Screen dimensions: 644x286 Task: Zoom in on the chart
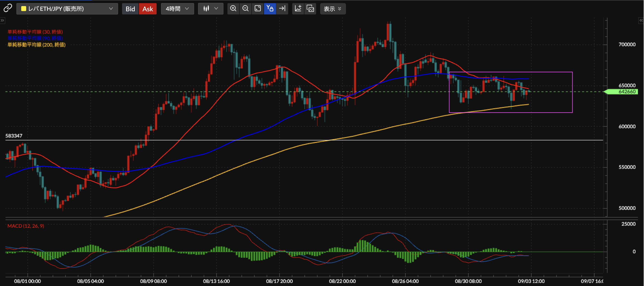[x=233, y=9]
